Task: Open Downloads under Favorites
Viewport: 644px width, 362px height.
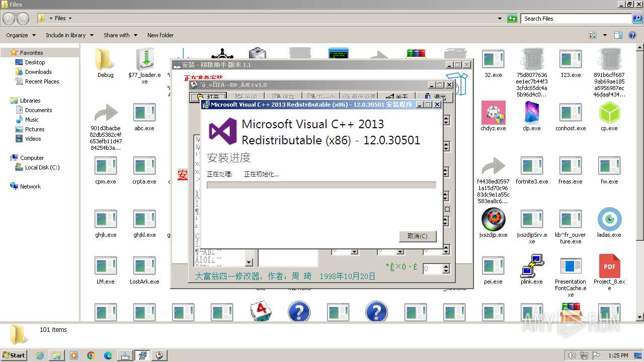Action: tap(38, 72)
